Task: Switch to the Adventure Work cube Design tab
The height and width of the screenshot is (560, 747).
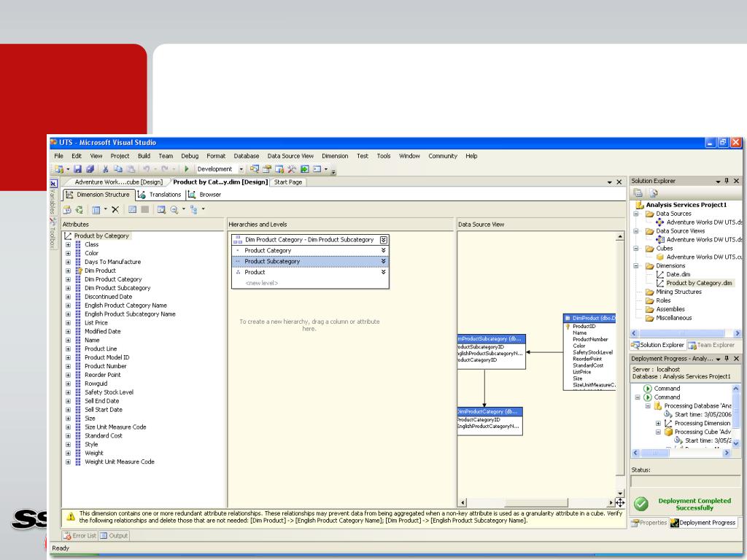Action: (119, 182)
